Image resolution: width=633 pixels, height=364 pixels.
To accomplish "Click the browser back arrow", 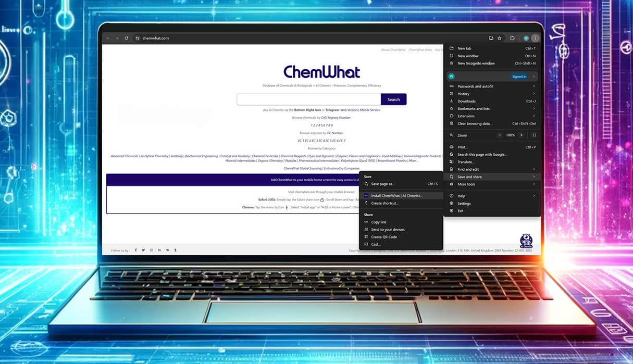I will coord(108,38).
